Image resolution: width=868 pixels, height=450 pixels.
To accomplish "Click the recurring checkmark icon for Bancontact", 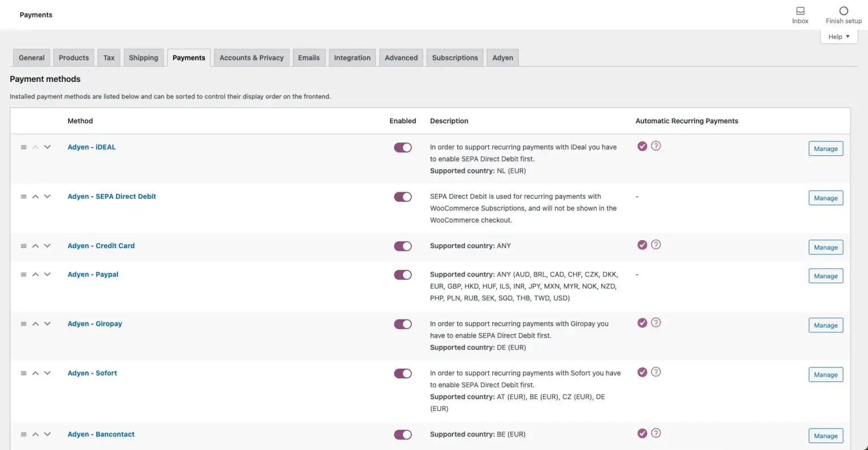I will tap(642, 433).
